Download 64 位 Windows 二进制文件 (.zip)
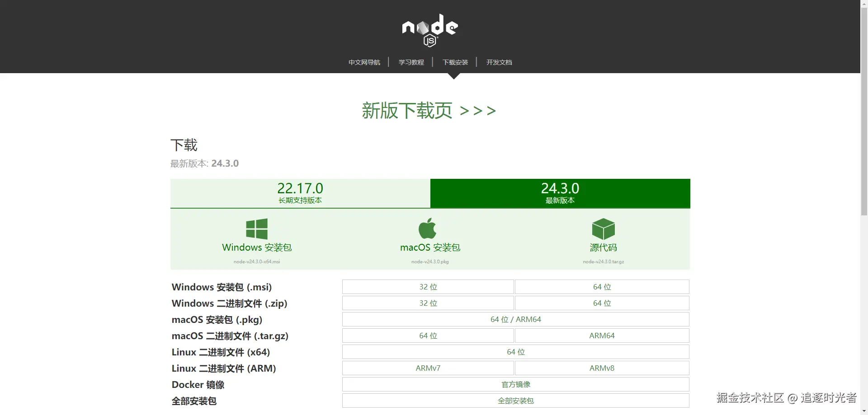Viewport: 868px width, 415px height. tap(602, 303)
